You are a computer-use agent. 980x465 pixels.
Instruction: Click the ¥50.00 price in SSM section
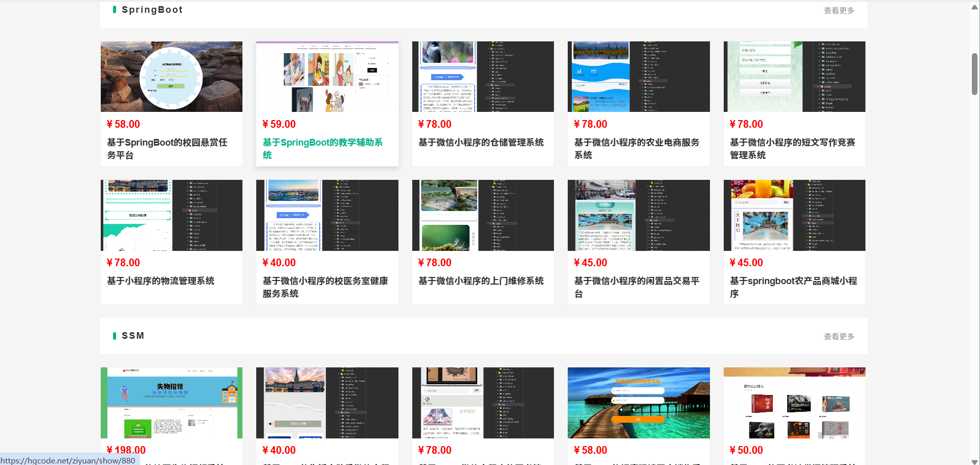click(x=746, y=450)
